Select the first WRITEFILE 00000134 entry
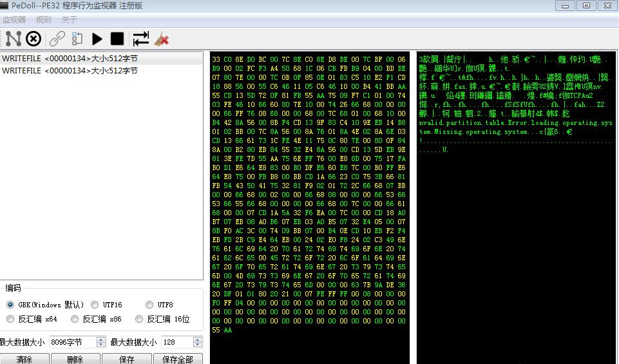Viewport: 619px width, 364px height. pyautogui.click(x=102, y=59)
